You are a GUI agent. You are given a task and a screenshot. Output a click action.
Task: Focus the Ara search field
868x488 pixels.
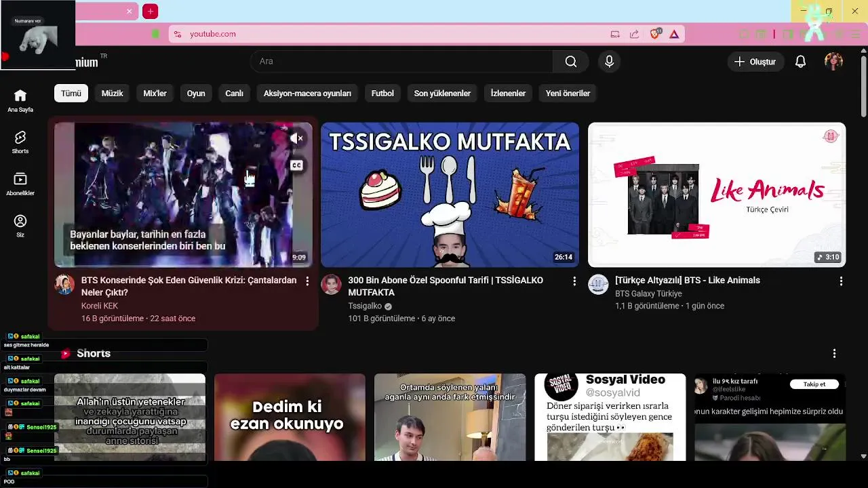[401, 62]
